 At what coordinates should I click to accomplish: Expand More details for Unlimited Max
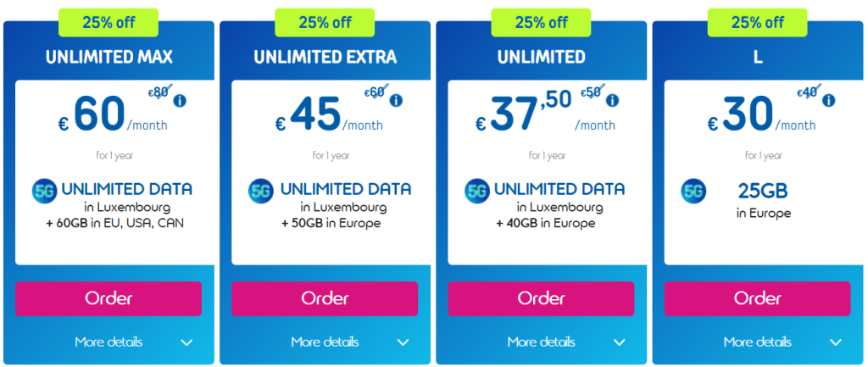(134, 342)
